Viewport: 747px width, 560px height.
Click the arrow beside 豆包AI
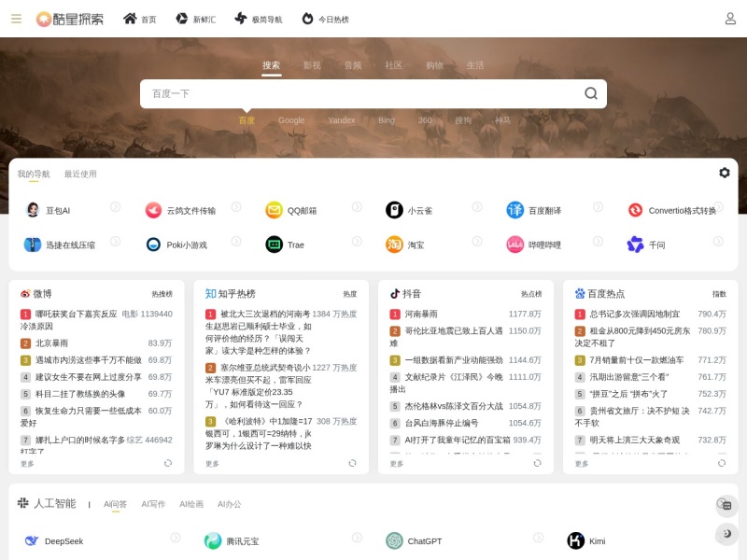click(115, 206)
